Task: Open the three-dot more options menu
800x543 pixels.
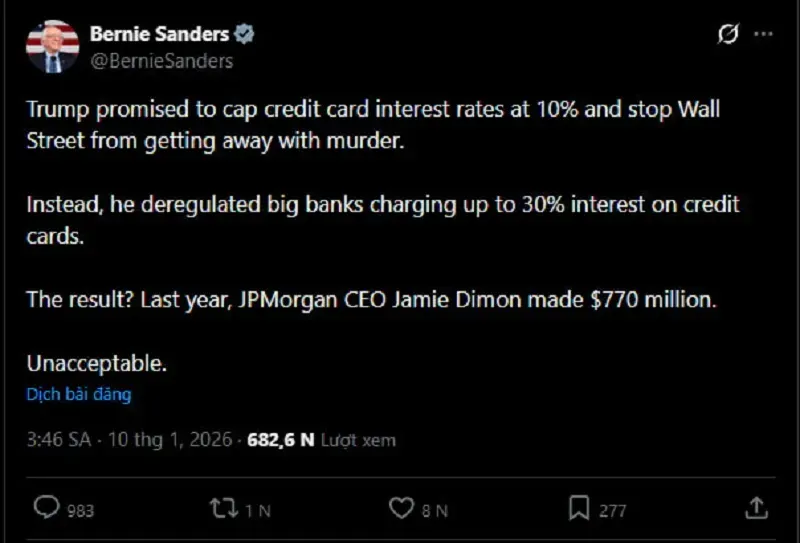Action: pos(763,35)
